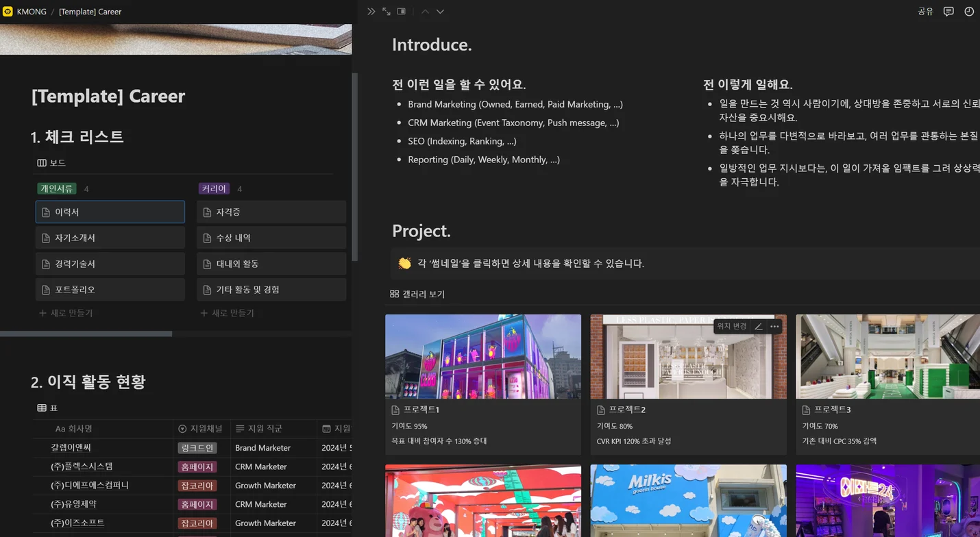
Task: Click Growth Marketer in (주)이즈소프트 row
Action: pyautogui.click(x=274, y=523)
